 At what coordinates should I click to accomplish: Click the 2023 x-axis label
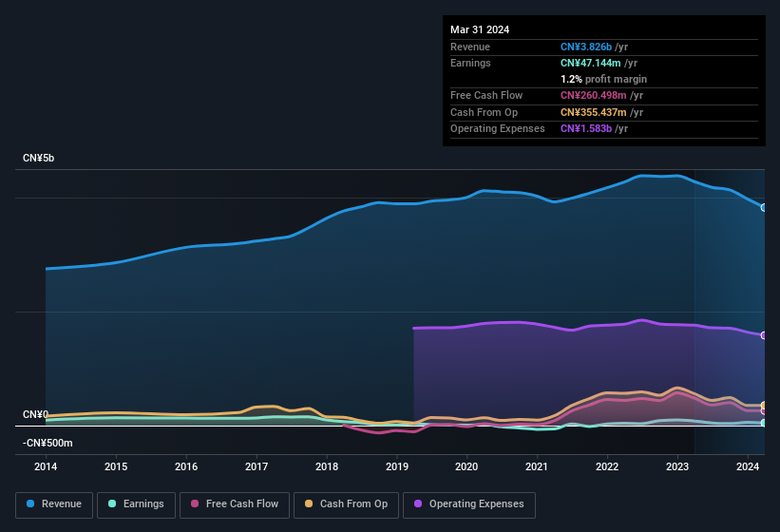pyautogui.click(x=677, y=466)
